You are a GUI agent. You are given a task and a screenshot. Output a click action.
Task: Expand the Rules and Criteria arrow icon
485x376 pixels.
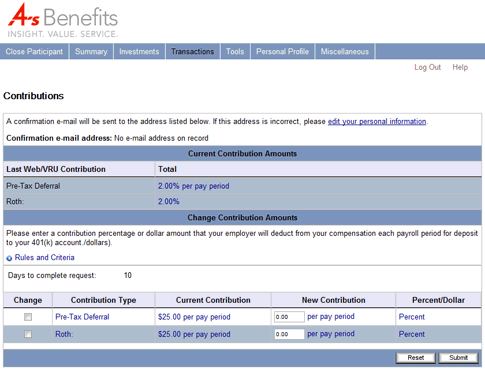9,258
